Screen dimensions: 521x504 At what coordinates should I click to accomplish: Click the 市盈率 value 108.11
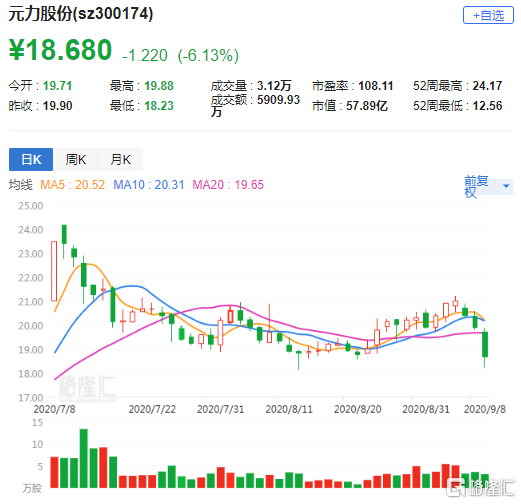click(x=376, y=86)
